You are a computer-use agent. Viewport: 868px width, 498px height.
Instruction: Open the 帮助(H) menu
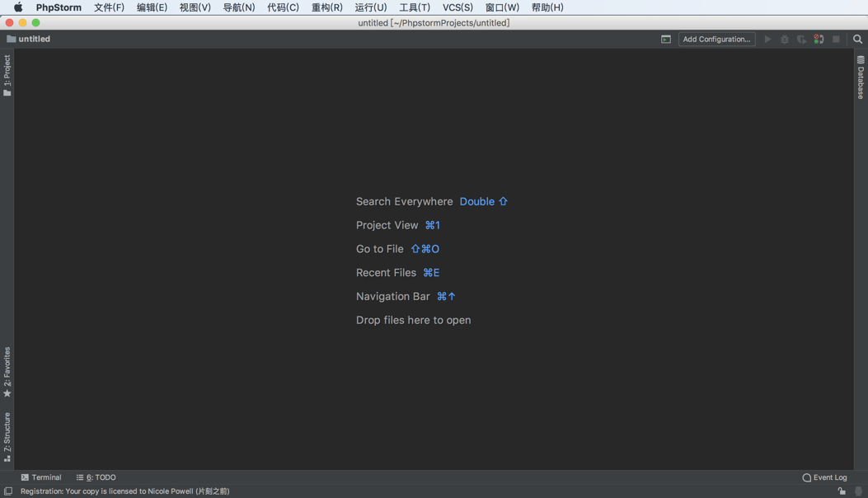[547, 7]
